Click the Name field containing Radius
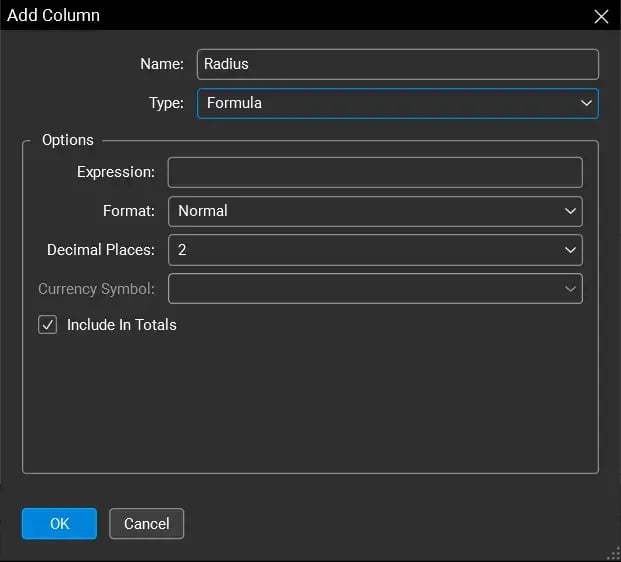The image size is (621, 562). pyautogui.click(x=397, y=64)
